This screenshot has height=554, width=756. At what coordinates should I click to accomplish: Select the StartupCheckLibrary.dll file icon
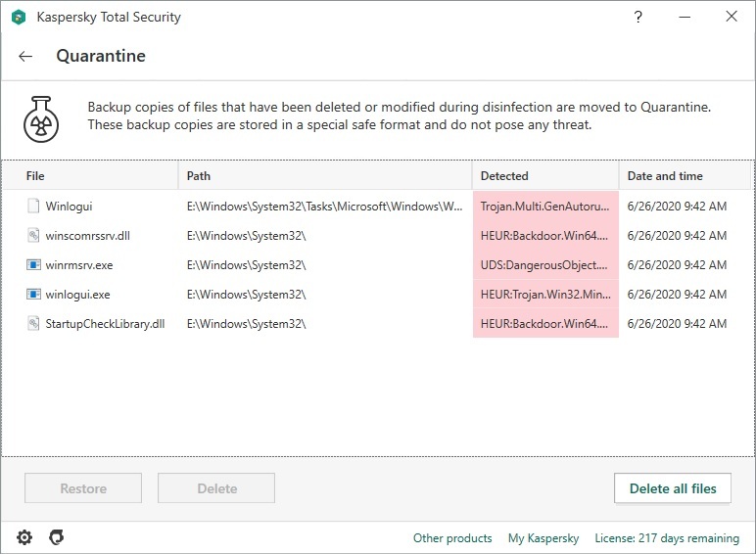point(33,323)
